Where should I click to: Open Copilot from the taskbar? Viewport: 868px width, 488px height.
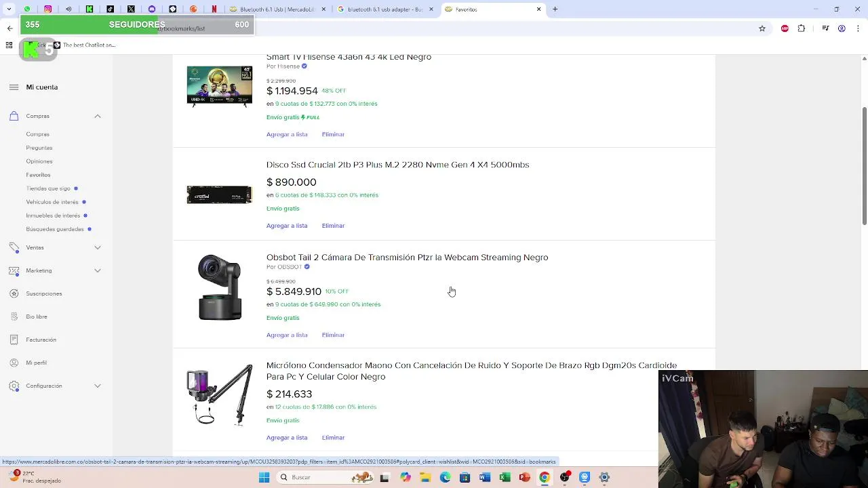coord(406,477)
